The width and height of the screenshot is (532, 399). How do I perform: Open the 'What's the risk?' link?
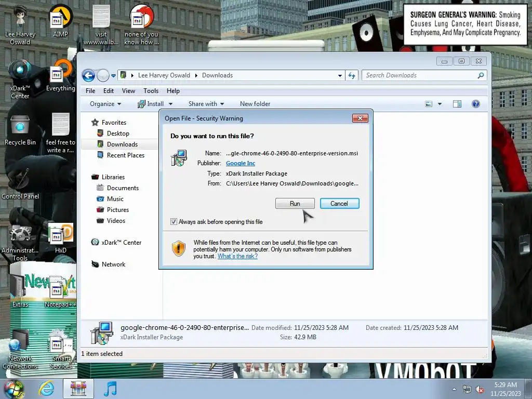pyautogui.click(x=237, y=256)
